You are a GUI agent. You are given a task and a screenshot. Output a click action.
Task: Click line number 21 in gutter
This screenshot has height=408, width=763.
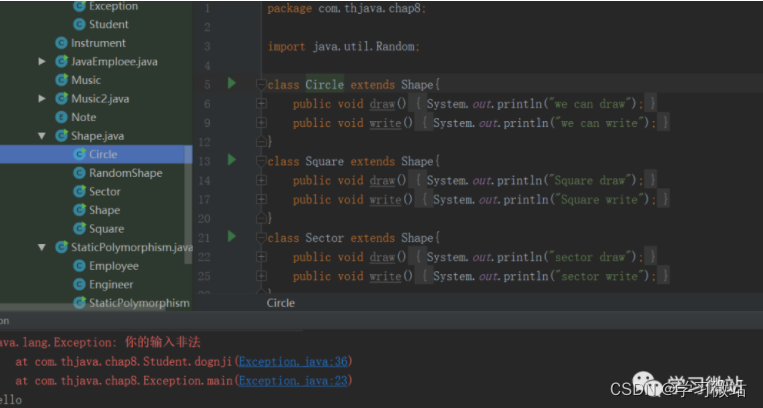(204, 238)
